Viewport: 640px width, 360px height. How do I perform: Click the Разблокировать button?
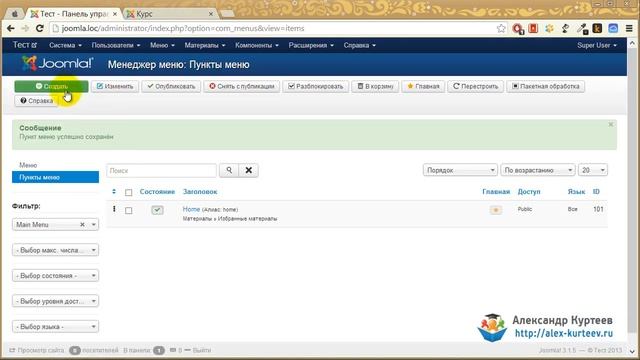tap(316, 86)
